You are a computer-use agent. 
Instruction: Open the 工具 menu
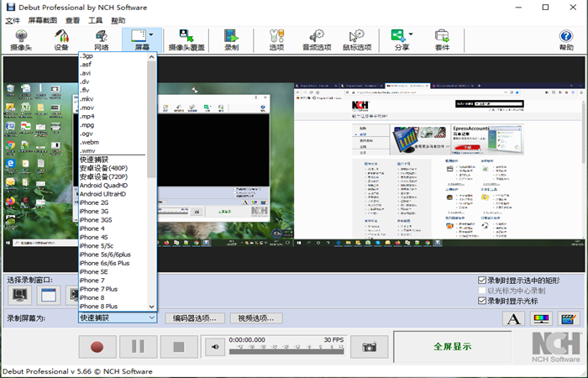pyautogui.click(x=95, y=21)
